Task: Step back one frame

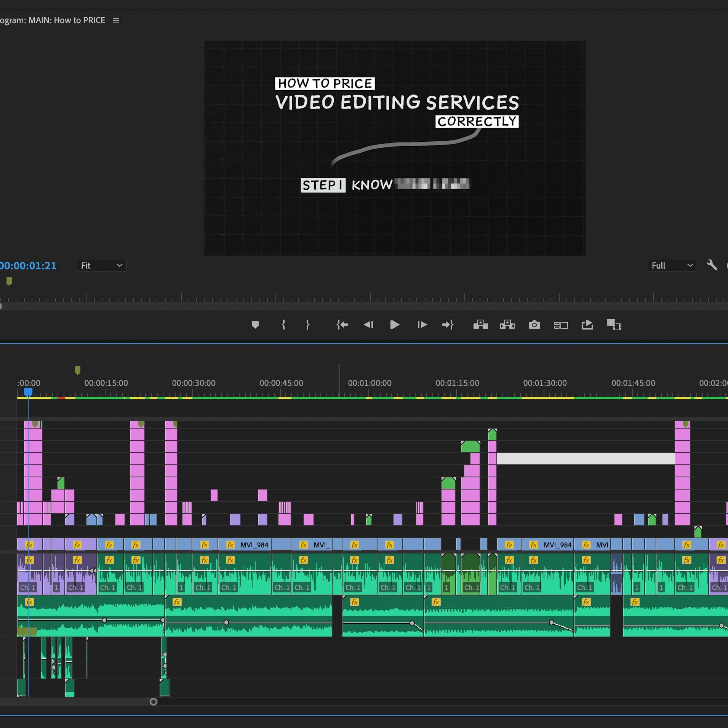Action: (x=368, y=325)
